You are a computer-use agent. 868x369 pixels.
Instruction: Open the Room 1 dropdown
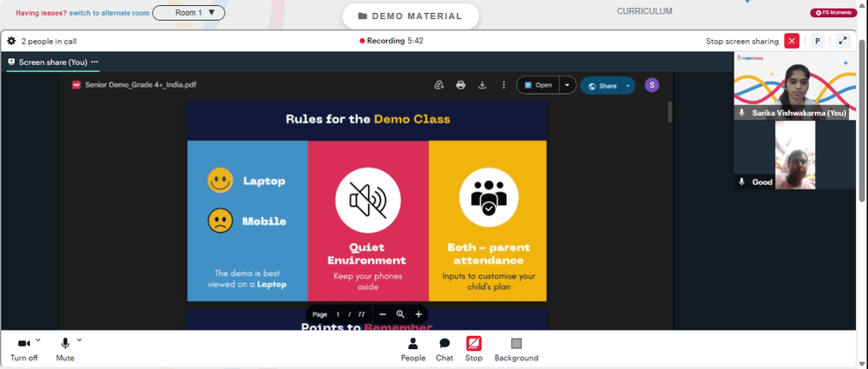click(188, 13)
